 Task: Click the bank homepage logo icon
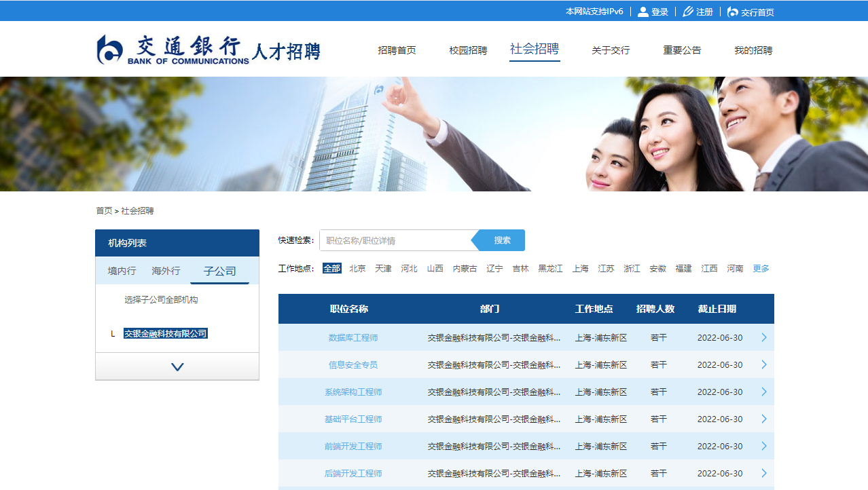[732, 12]
